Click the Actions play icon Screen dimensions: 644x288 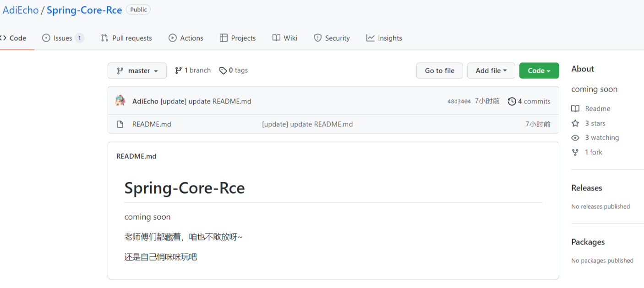(173, 38)
